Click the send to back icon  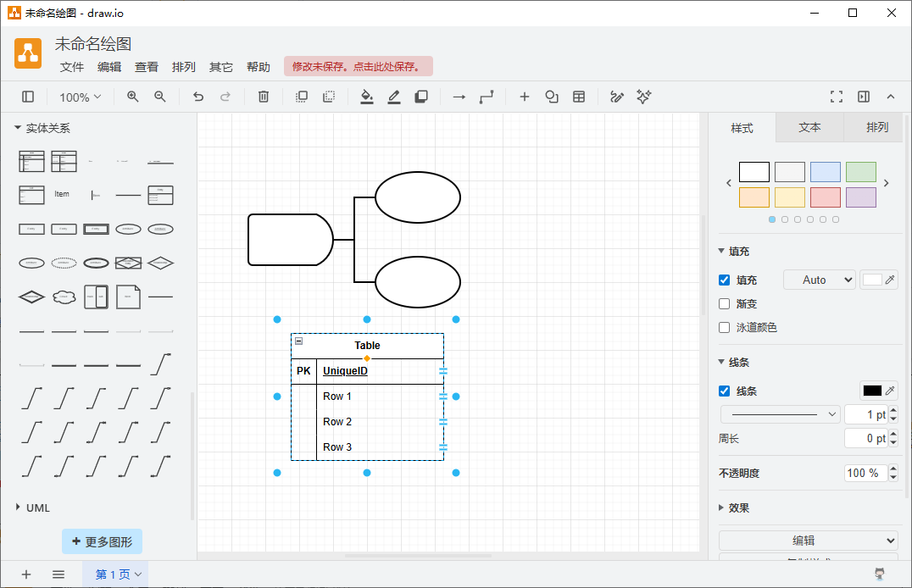pos(329,97)
